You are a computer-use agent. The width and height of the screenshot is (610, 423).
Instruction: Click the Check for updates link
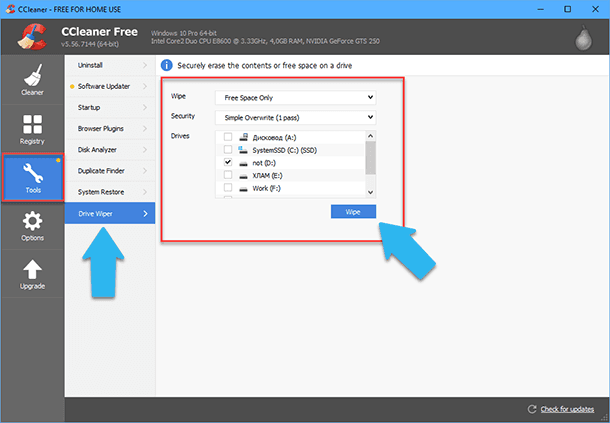coord(567,409)
